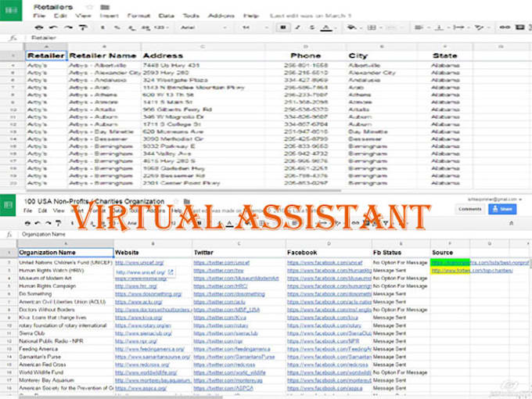Redo in Non-Profits sheet toolbar
The width and height of the screenshot is (532, 399).
[x=47, y=223]
